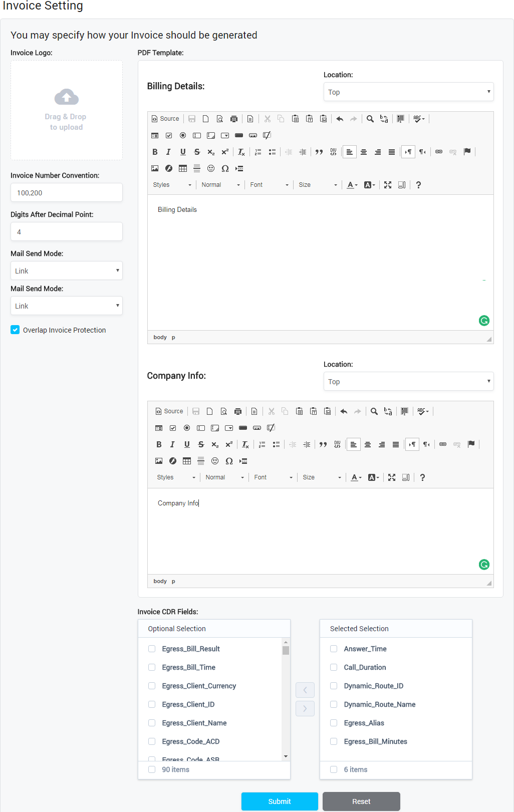514x812 pixels.
Task: Click Reset button
Action: click(x=361, y=801)
